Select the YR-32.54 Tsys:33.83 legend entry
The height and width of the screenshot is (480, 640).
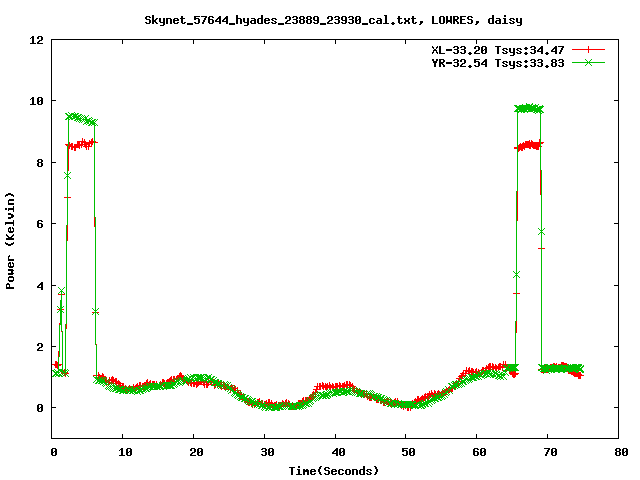[x=498, y=63]
